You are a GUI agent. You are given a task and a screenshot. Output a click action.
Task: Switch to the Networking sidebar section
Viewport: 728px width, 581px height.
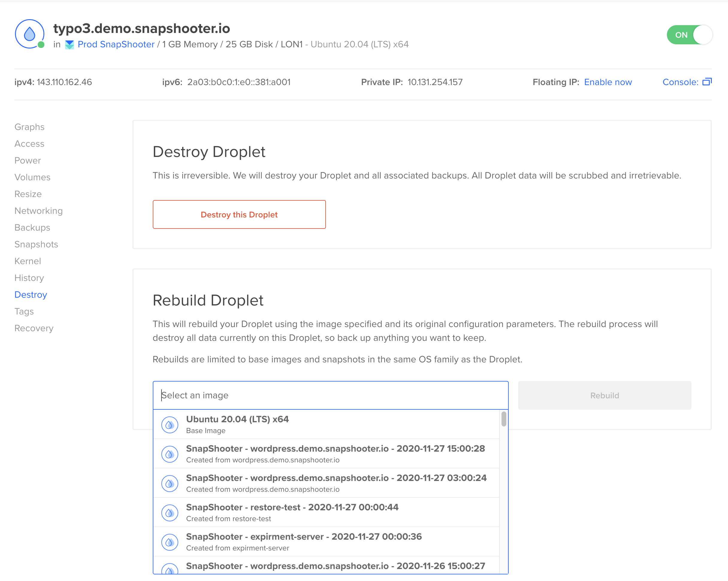click(38, 211)
